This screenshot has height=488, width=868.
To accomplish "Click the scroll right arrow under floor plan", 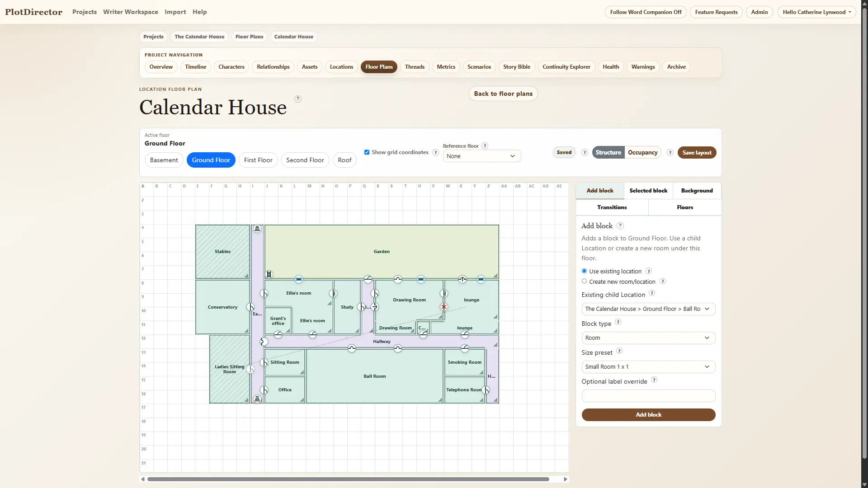I will 565,479.
